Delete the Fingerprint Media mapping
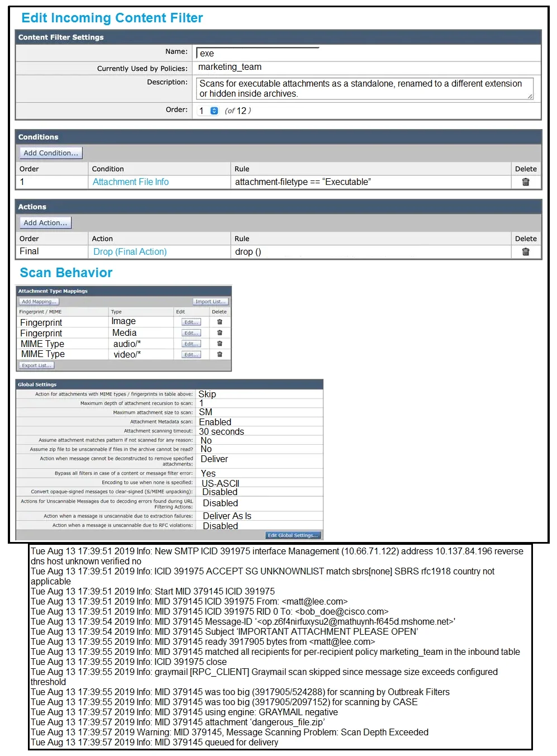The height and width of the screenshot is (756, 557). tap(220, 332)
